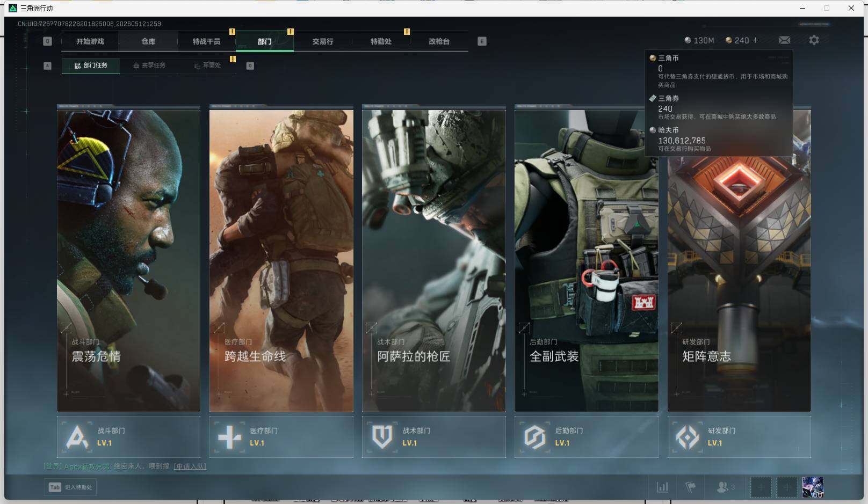Select the 医疗部门 LV.1 cross badge
The width and height of the screenshot is (868, 504).
click(281, 437)
